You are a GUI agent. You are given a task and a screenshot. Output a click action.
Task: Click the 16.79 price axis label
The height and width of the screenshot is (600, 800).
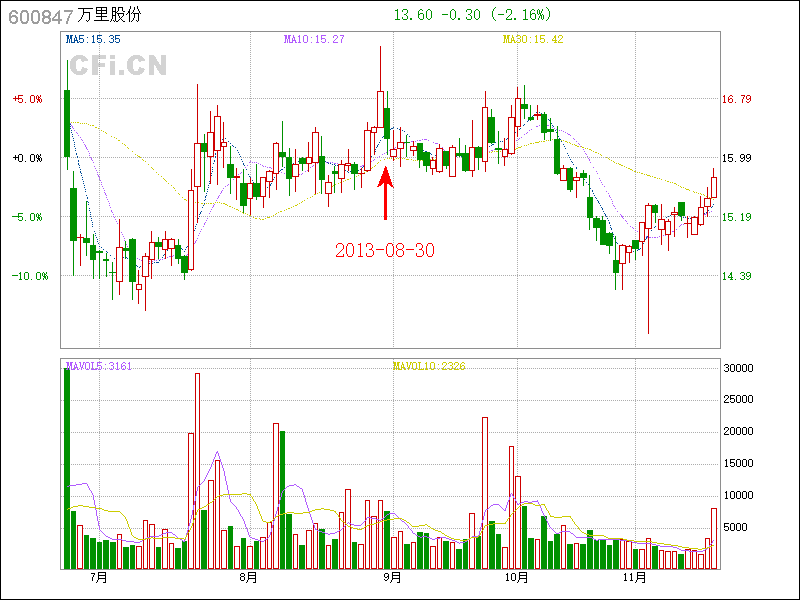pos(736,99)
